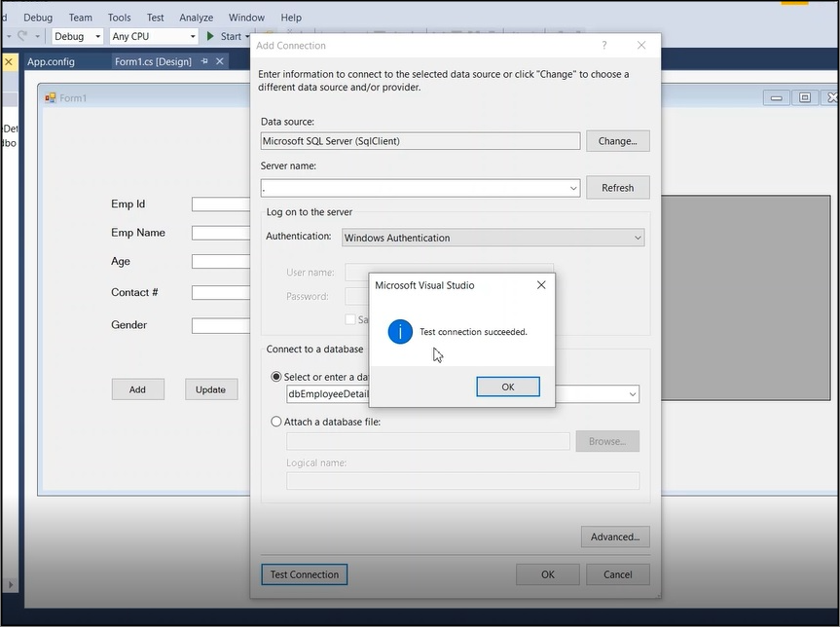Viewport: 840px width, 627px height.
Task: Click the help question mark in Add Connection
Action: (x=604, y=46)
